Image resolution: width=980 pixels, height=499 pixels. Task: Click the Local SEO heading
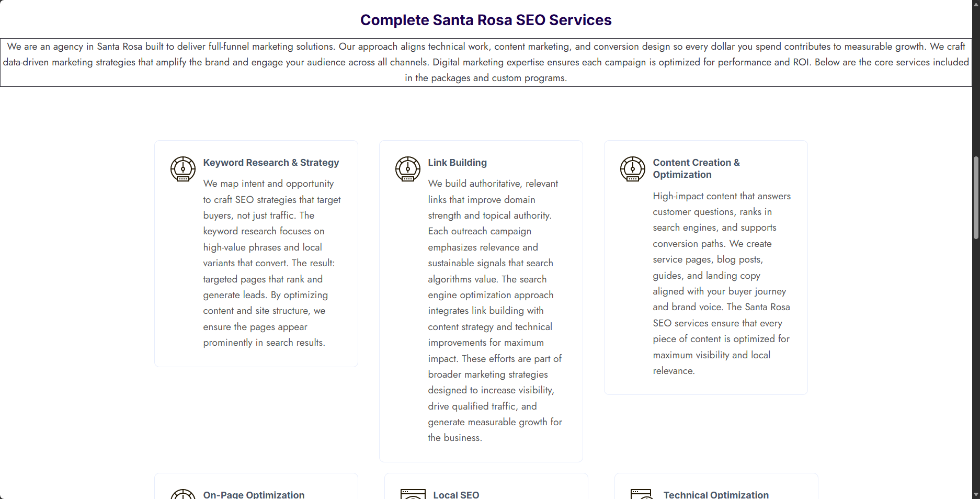(456, 494)
